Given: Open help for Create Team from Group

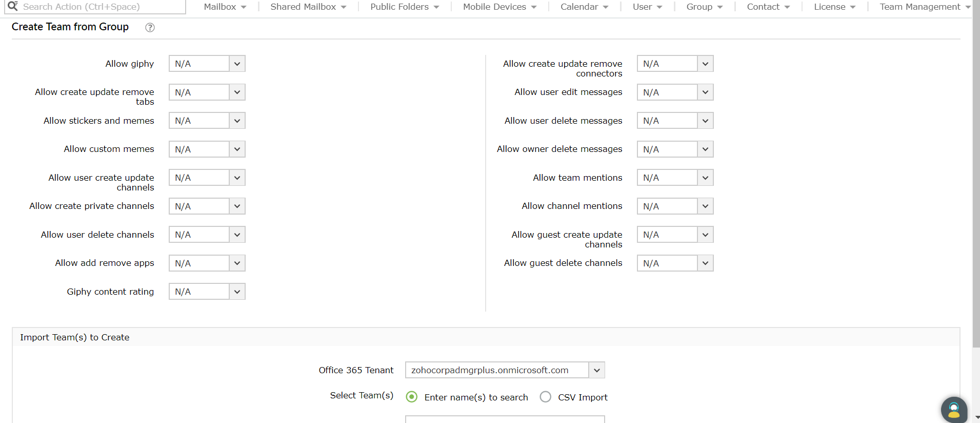Looking at the screenshot, I should (x=150, y=28).
